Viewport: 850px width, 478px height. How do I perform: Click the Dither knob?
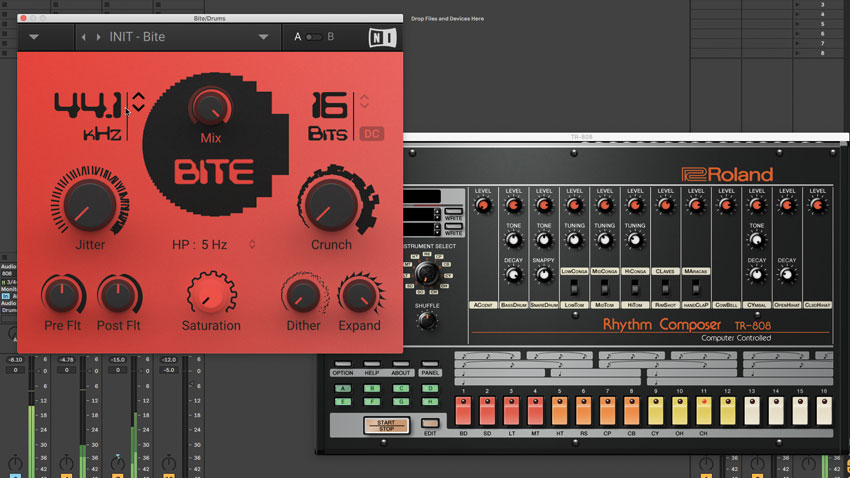(x=303, y=296)
